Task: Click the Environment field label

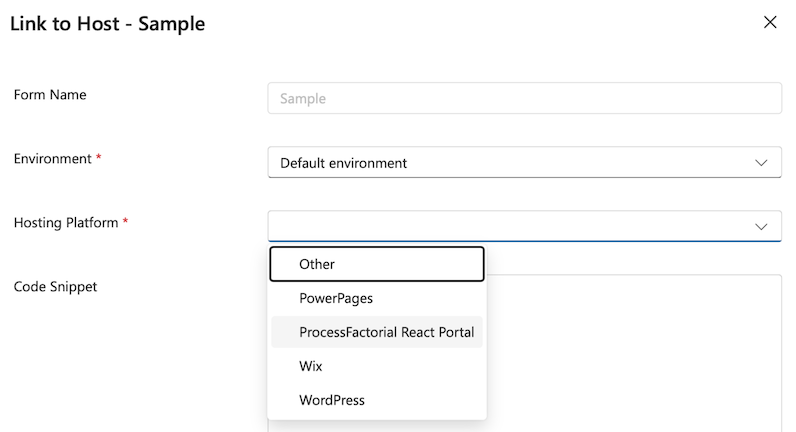Action: coord(52,159)
